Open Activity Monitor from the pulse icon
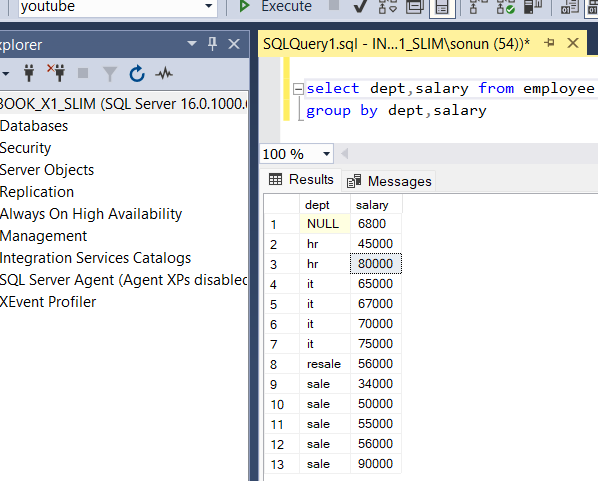598x481 pixels. tap(164, 73)
